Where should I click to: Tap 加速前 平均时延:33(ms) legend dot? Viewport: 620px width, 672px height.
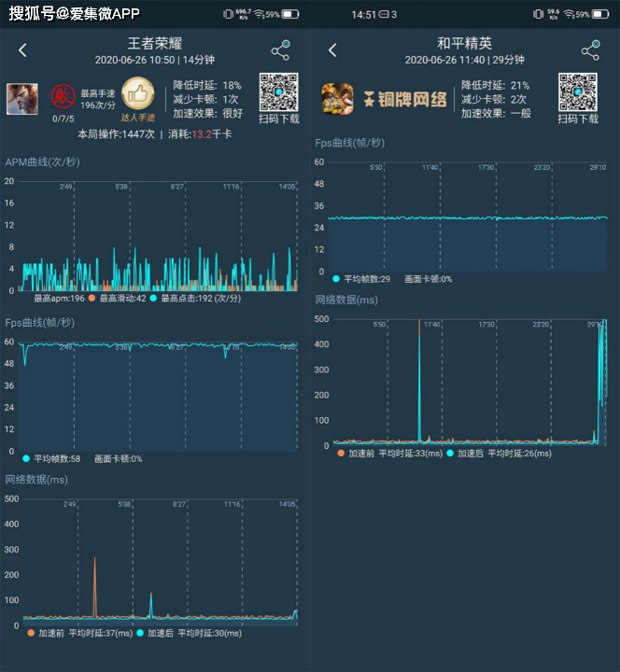(x=341, y=453)
